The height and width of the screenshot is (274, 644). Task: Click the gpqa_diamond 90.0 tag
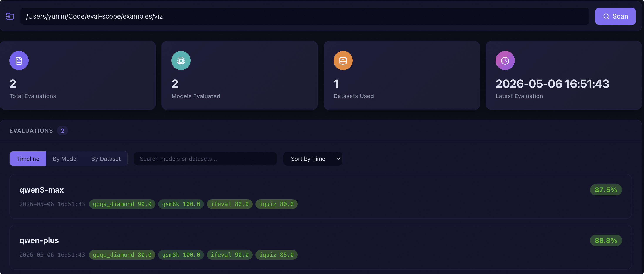(x=122, y=204)
